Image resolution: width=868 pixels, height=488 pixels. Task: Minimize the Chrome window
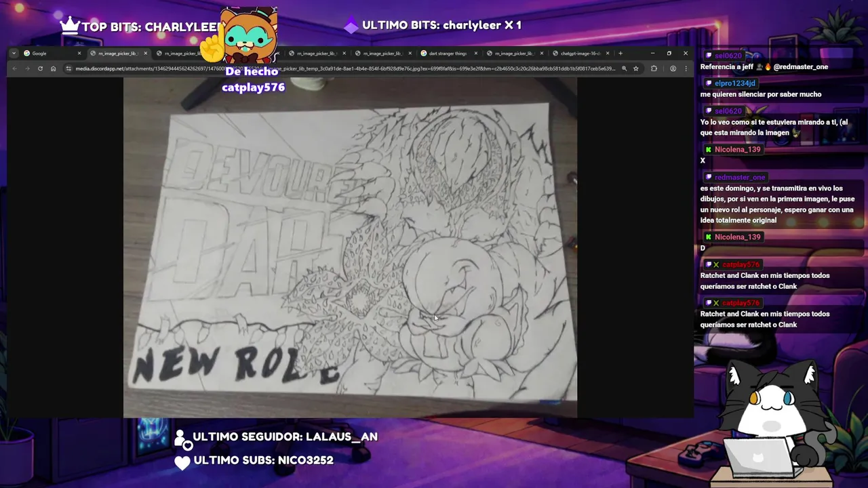click(x=652, y=54)
